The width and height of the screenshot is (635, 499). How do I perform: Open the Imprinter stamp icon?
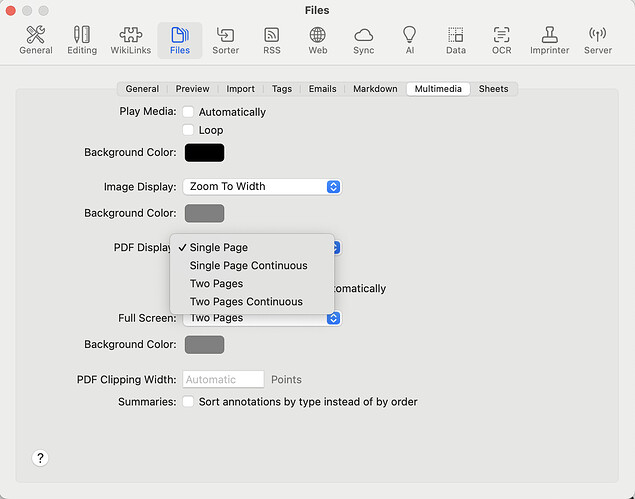tap(549, 40)
